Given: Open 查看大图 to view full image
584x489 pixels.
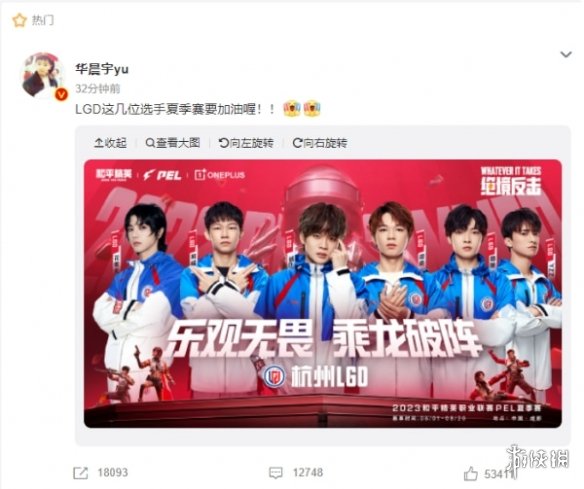Looking at the screenshot, I should coord(173,143).
